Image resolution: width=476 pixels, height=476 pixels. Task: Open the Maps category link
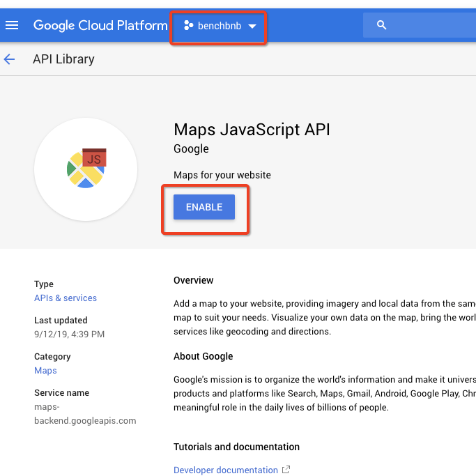coord(45,371)
